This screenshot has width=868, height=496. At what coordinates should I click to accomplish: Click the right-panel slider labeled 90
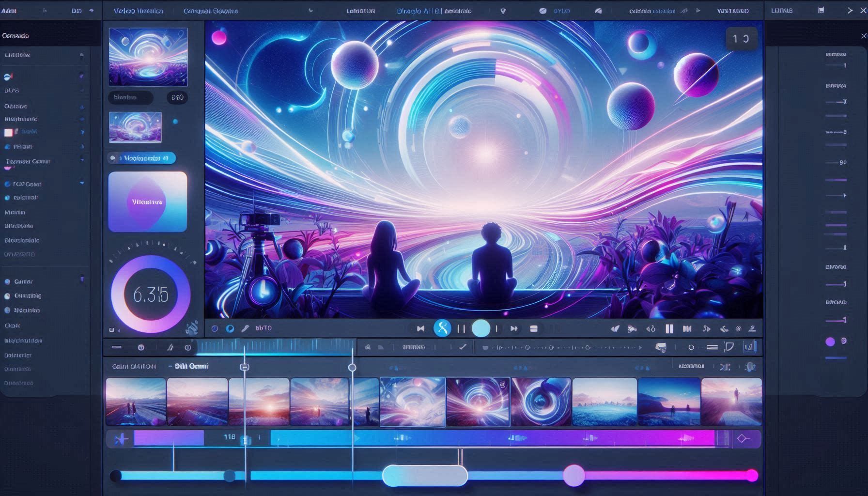tap(836, 163)
